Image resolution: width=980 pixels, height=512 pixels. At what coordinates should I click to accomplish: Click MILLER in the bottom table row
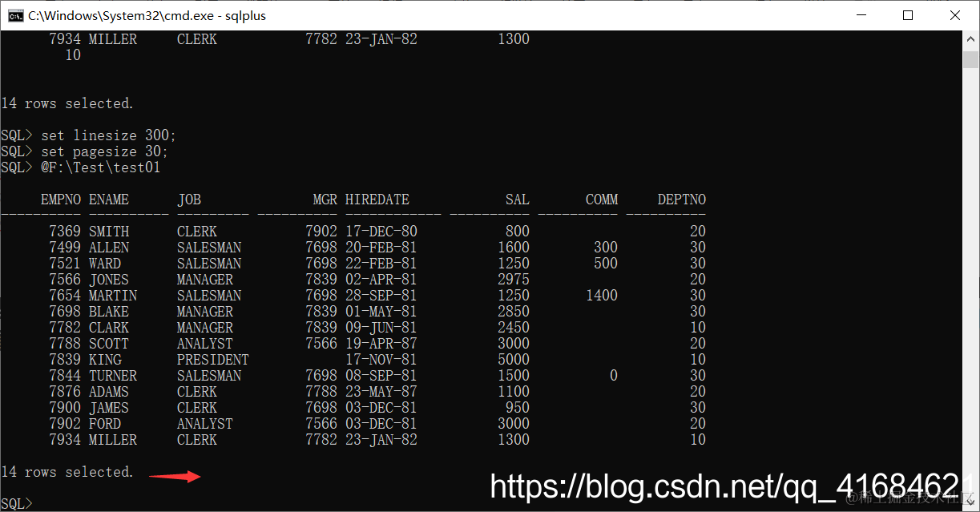(x=113, y=440)
